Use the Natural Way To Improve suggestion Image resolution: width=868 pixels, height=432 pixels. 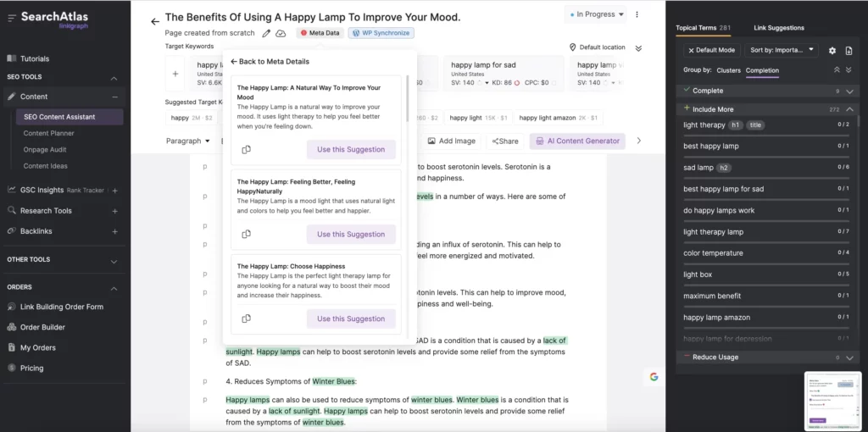(351, 149)
